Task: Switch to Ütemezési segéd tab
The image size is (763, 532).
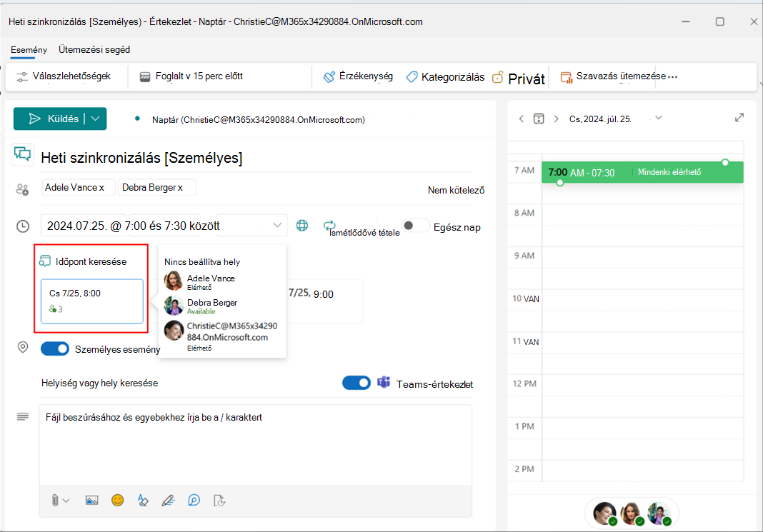Action: [94, 49]
